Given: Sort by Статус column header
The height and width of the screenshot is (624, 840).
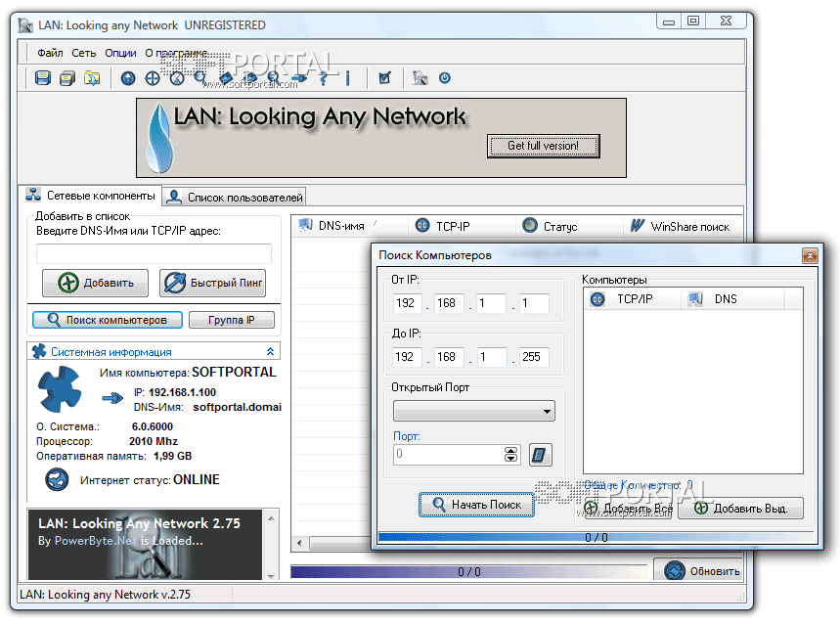Looking at the screenshot, I should click(569, 226).
